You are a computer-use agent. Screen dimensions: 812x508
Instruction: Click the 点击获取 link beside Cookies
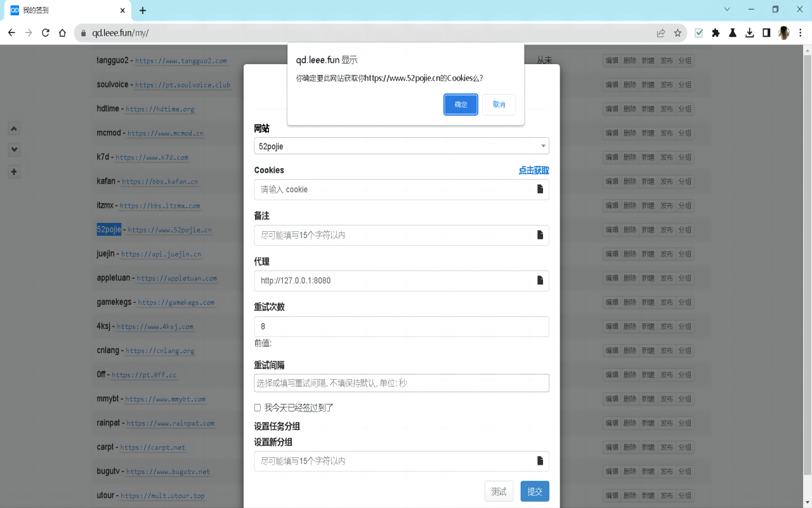(534, 170)
